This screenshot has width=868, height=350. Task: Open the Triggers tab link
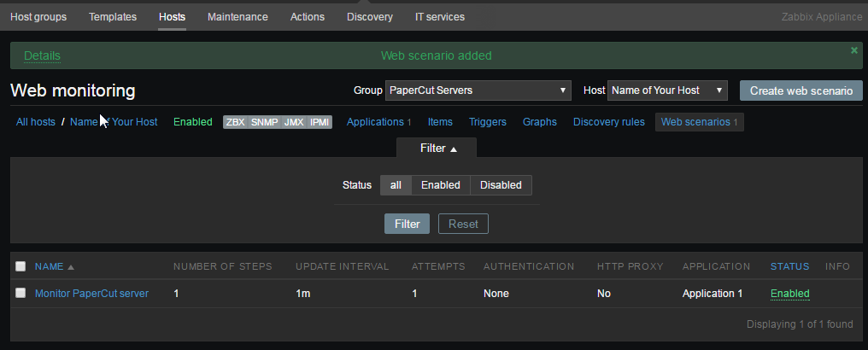click(x=488, y=122)
